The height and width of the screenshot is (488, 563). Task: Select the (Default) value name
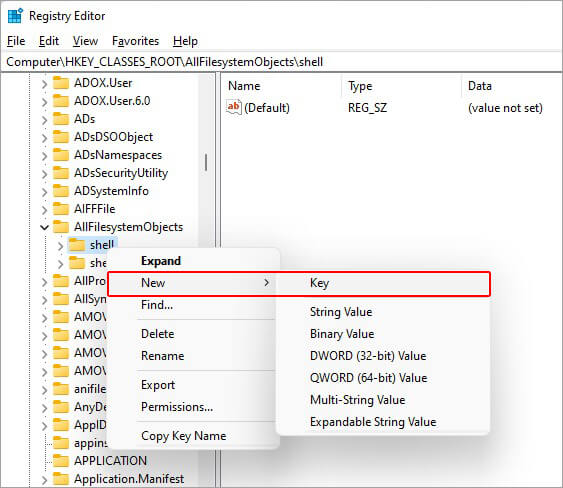click(x=267, y=108)
